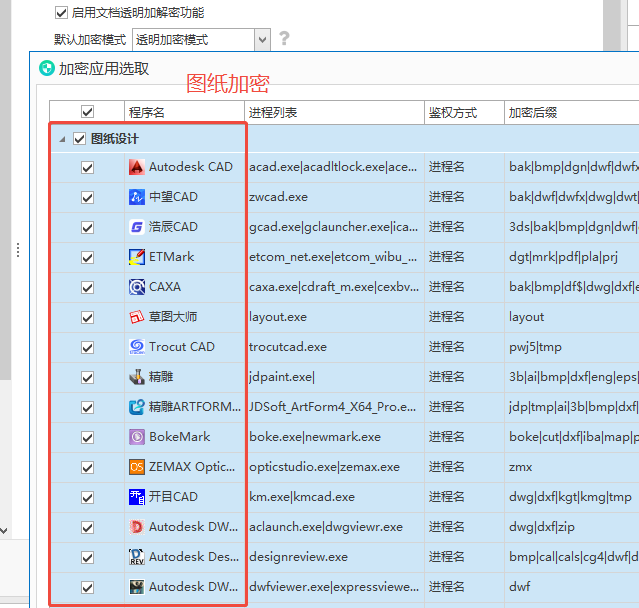Click the CAXA program icon
Screen dimensions: 639x608
(x=137, y=287)
